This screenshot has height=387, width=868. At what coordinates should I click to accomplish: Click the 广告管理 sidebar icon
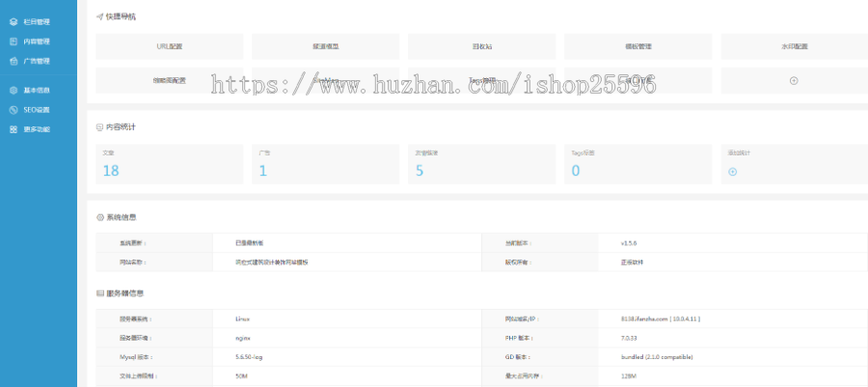[x=14, y=61]
